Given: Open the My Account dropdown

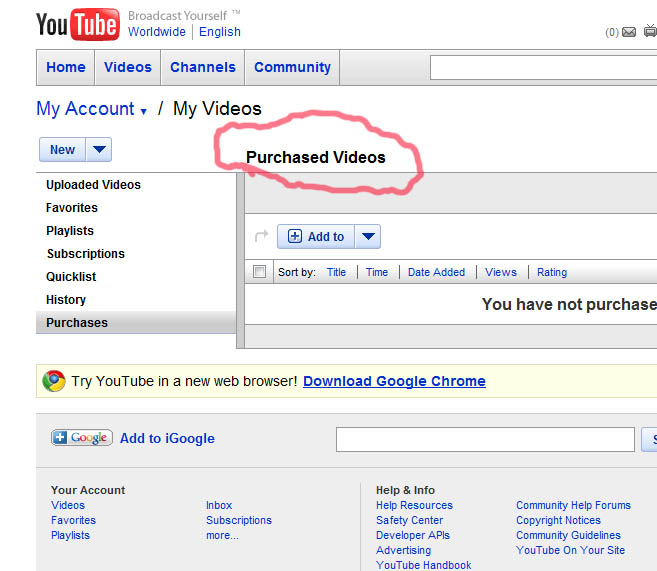Looking at the screenshot, I should [91, 109].
